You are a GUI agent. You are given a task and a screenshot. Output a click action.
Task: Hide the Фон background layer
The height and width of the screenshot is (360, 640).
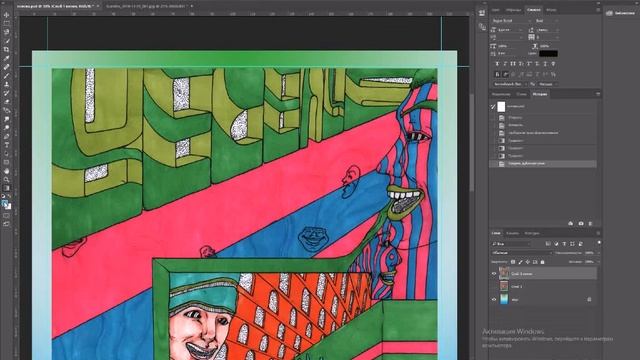click(x=494, y=300)
